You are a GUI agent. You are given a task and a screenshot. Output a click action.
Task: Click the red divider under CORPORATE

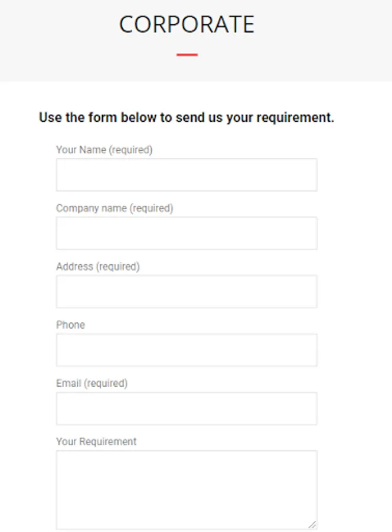tap(187, 55)
